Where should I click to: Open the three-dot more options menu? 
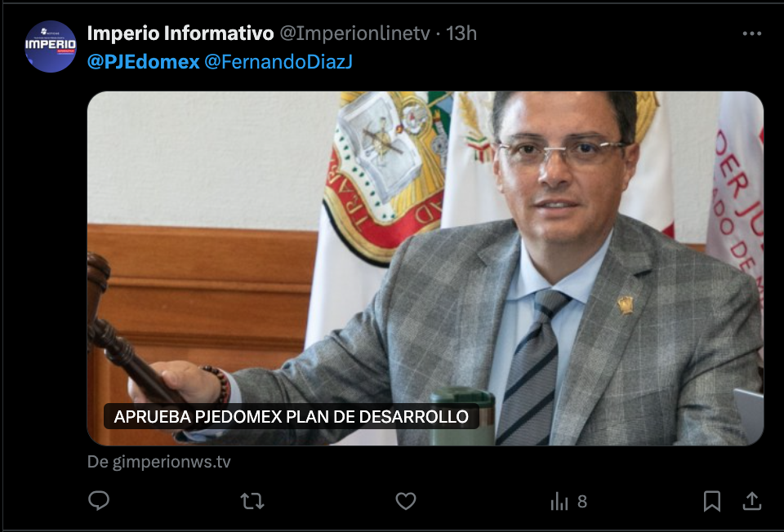(x=752, y=33)
